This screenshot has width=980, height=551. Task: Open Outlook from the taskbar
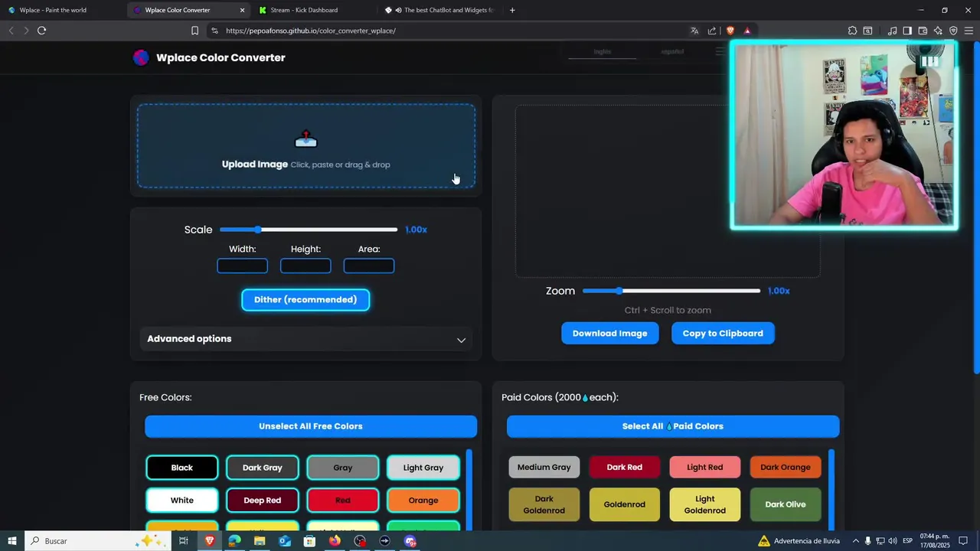(285, 541)
